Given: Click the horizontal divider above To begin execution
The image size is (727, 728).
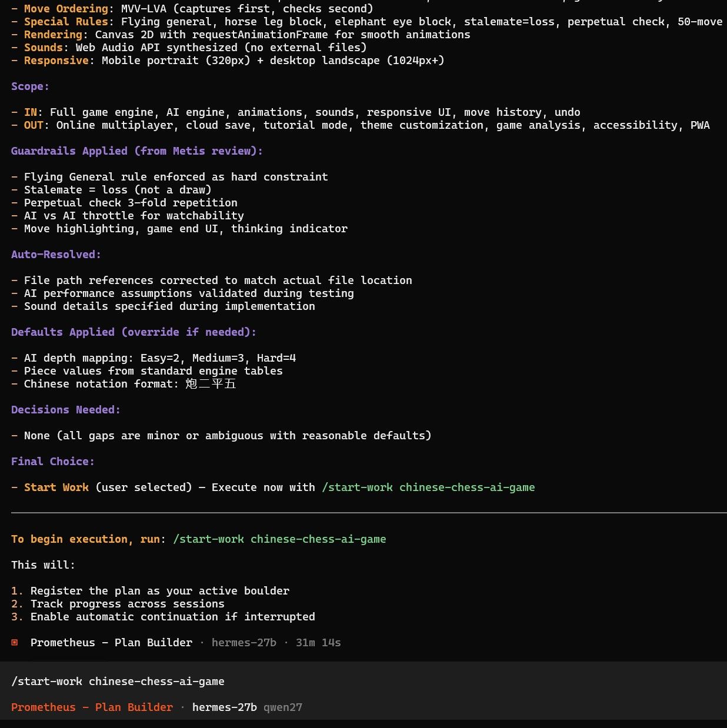Looking at the screenshot, I should coord(369,513).
